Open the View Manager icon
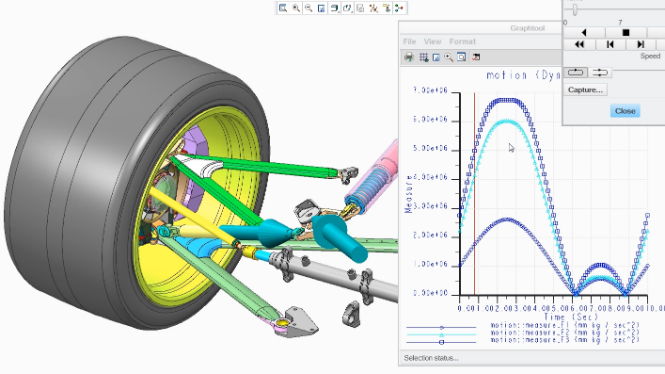The height and width of the screenshot is (374, 665). (360, 8)
